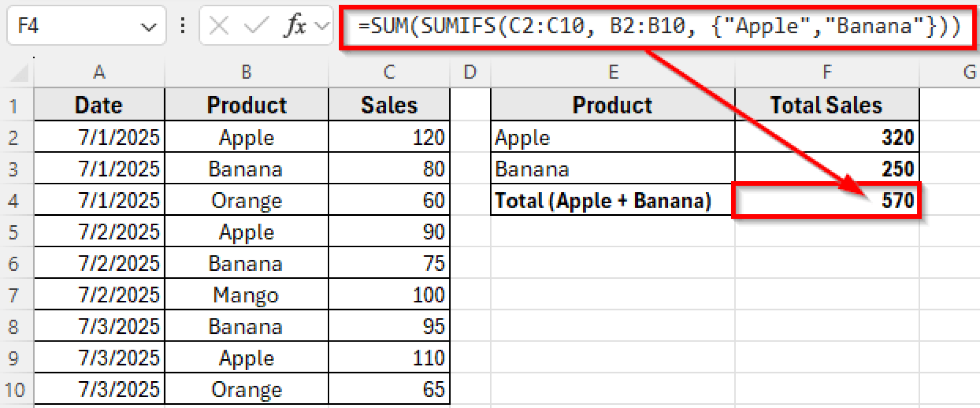This screenshot has height=408, width=980.
Task: Click the Name Box showing F4
Action: pyautogui.click(x=72, y=26)
